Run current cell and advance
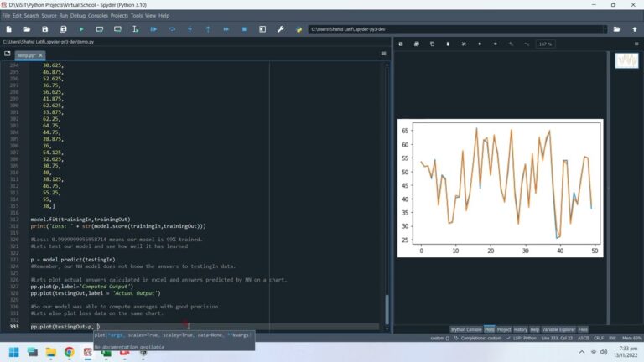This screenshot has height=362, width=644. point(117,29)
